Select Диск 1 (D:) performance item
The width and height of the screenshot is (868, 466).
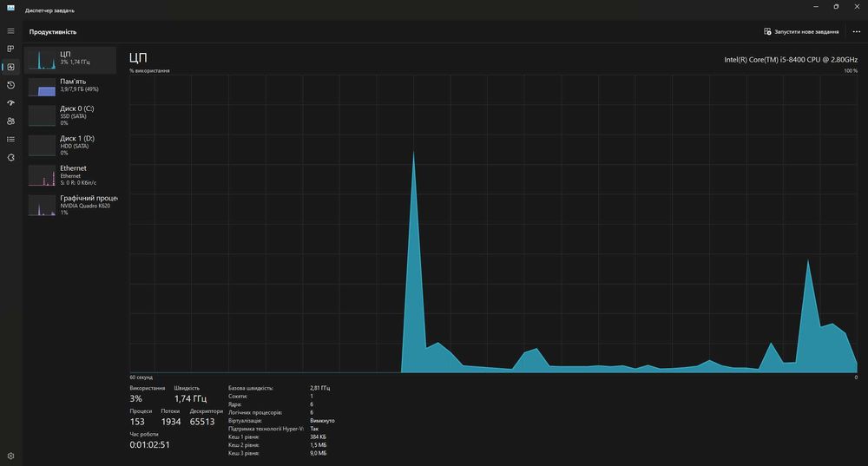[x=70, y=146]
